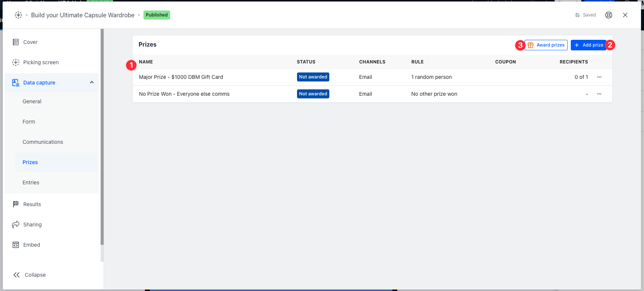Go to the Entries section
644x291 pixels.
pos(31,182)
